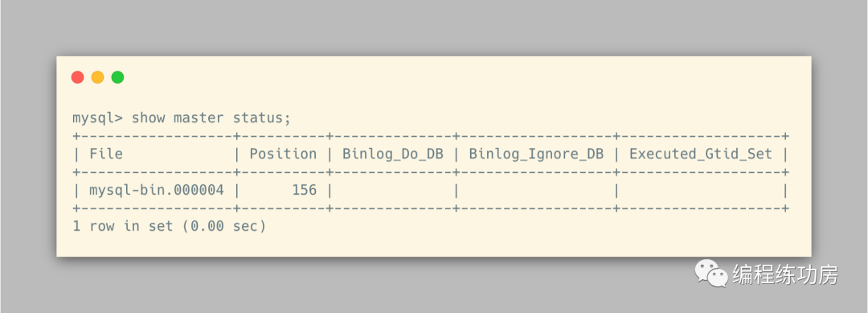Click the mysql-bin.000004 file value
The width and height of the screenshot is (868, 313).
pyautogui.click(x=157, y=191)
